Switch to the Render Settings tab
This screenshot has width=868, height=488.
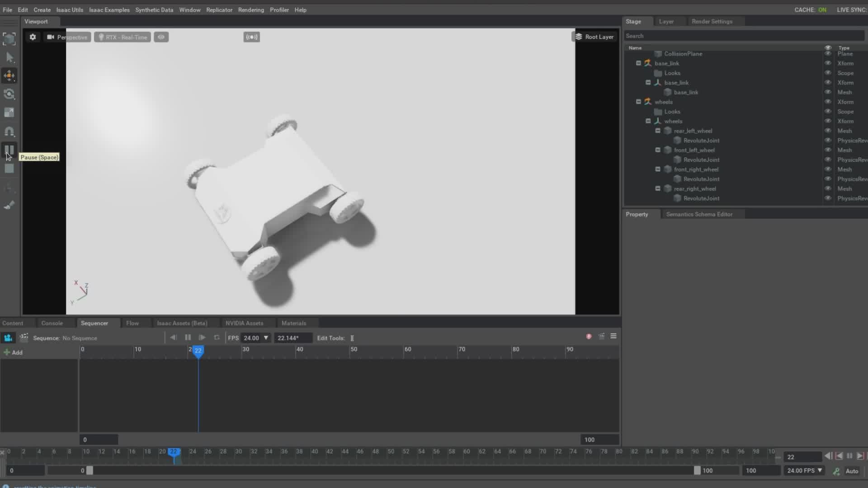tap(712, 21)
